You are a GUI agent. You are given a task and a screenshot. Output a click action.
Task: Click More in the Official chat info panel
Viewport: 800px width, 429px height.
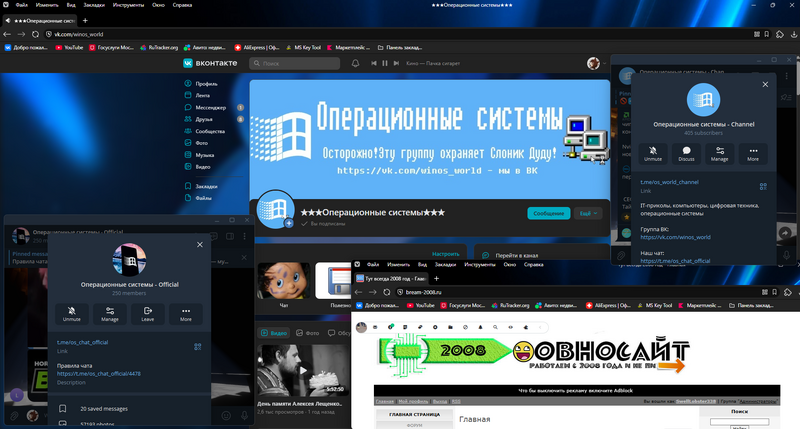[x=186, y=314]
